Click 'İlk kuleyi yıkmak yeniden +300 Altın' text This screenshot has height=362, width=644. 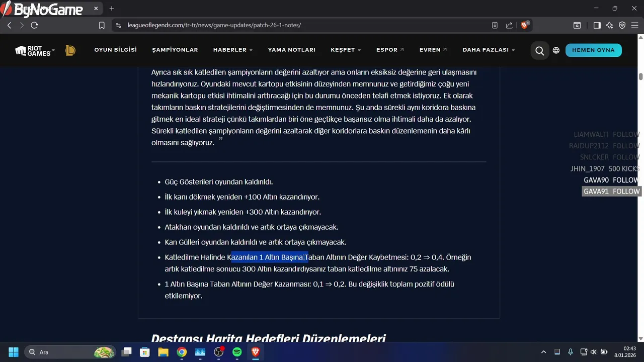pyautogui.click(x=243, y=212)
